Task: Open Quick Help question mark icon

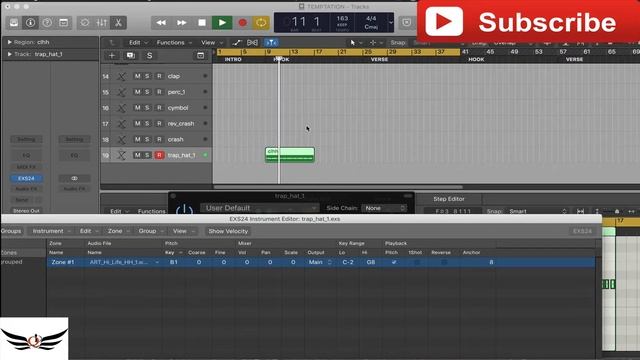Action: 47,23
